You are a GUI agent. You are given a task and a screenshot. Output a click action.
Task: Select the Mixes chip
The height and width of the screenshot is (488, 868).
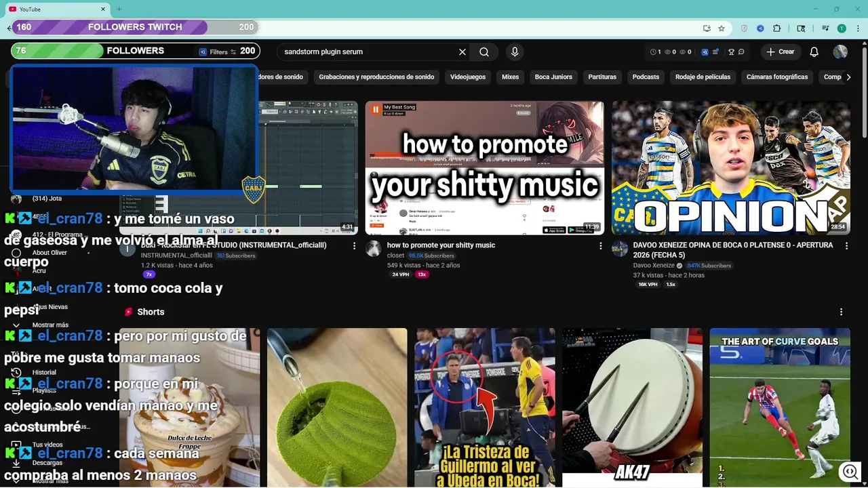pyautogui.click(x=510, y=77)
